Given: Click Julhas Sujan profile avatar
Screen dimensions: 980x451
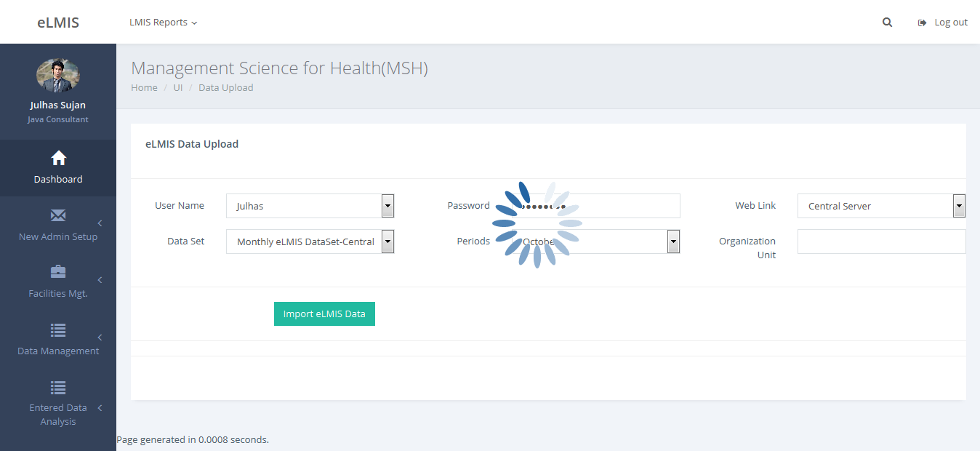Looking at the screenshot, I should coord(58,75).
